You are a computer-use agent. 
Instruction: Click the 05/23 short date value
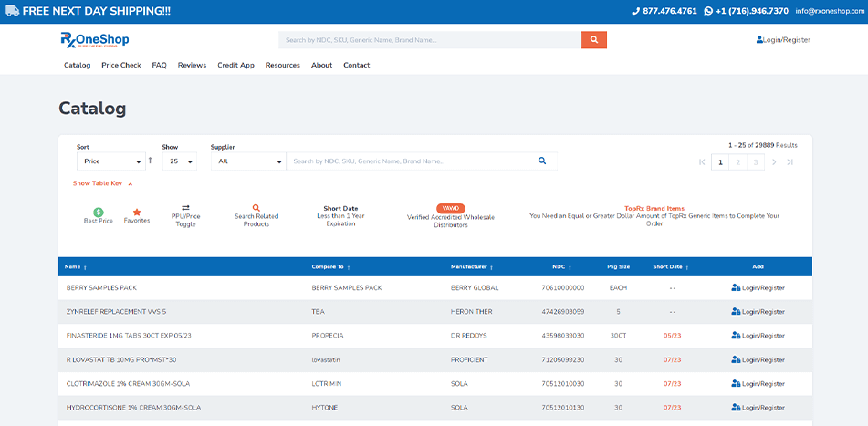click(x=672, y=336)
